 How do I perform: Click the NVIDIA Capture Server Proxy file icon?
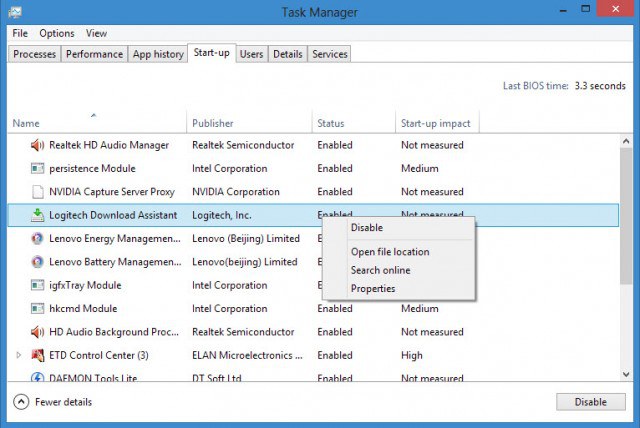tap(38, 191)
